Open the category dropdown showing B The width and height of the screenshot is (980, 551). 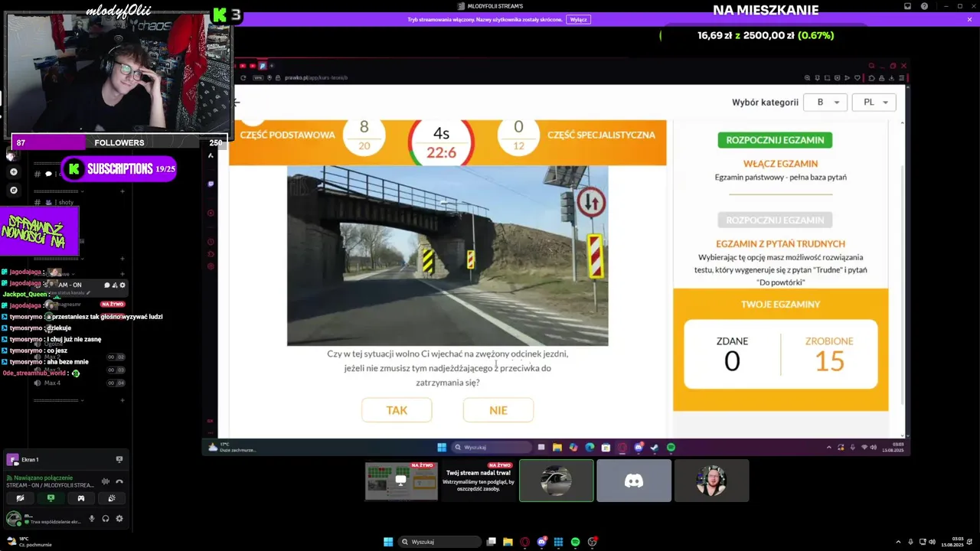[x=825, y=102]
